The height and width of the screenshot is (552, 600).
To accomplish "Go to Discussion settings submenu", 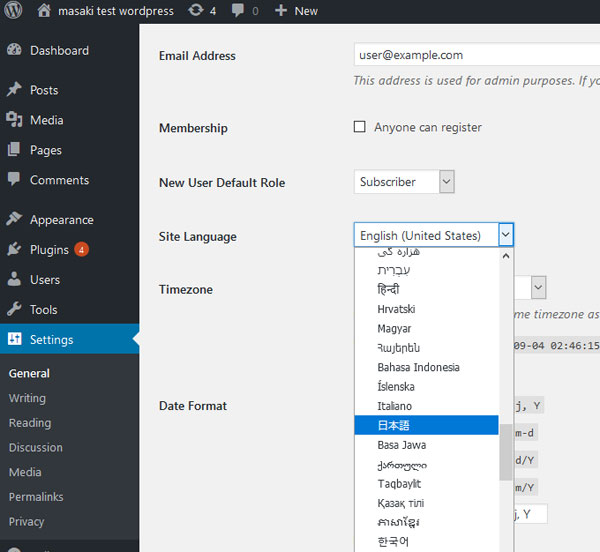I will point(36,448).
